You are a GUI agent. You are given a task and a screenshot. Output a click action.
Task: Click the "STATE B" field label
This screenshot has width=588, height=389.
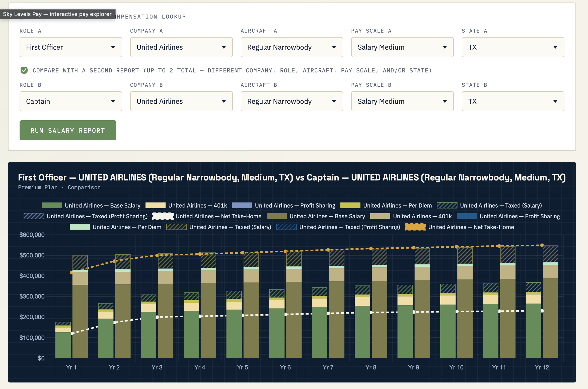(474, 85)
